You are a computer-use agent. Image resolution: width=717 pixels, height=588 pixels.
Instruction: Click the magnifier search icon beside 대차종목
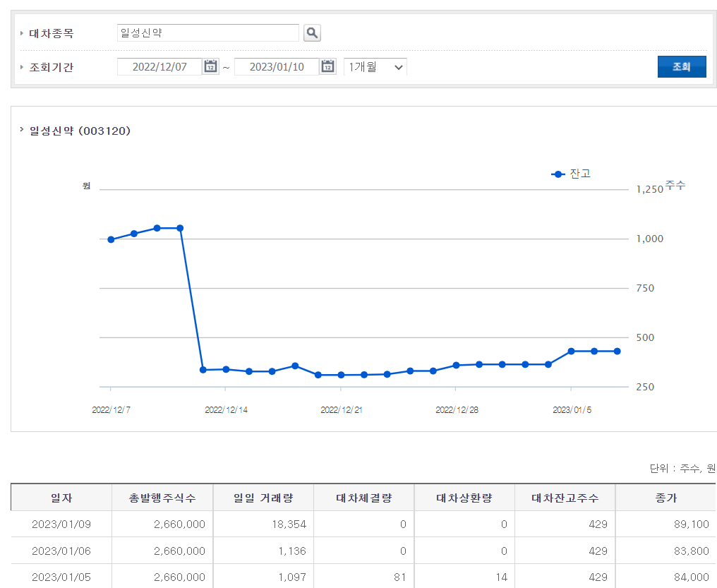[312, 33]
